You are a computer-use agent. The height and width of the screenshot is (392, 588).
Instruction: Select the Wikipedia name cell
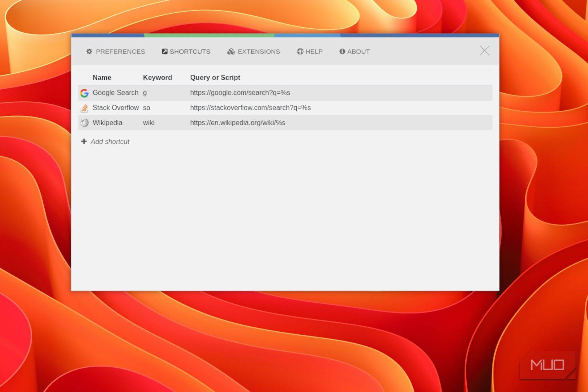pyautogui.click(x=108, y=123)
